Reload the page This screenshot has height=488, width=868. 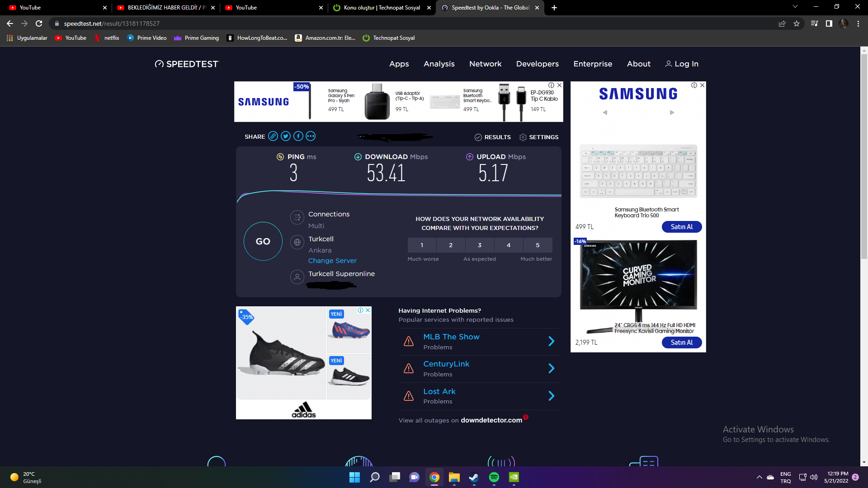39,23
